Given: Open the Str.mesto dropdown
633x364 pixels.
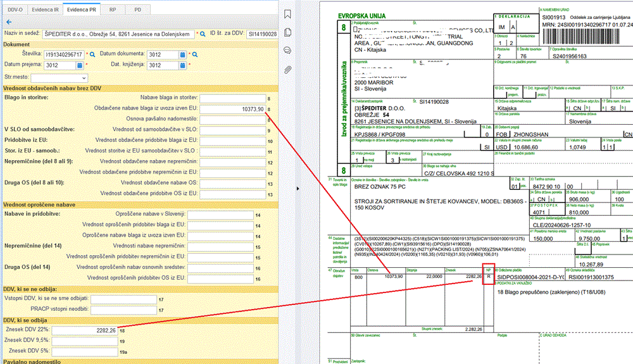Looking at the screenshot, I should pyautogui.click(x=60, y=78).
